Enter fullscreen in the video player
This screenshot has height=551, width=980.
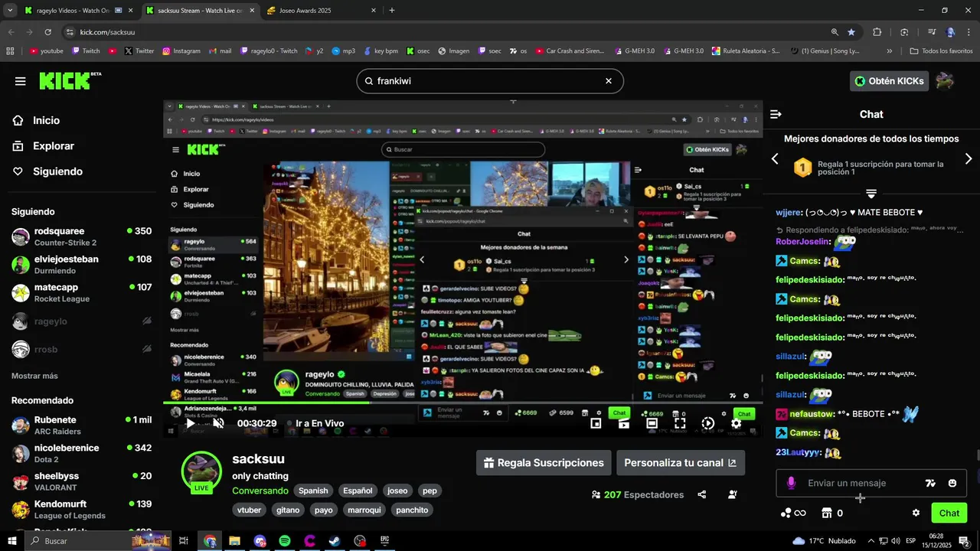click(x=680, y=423)
